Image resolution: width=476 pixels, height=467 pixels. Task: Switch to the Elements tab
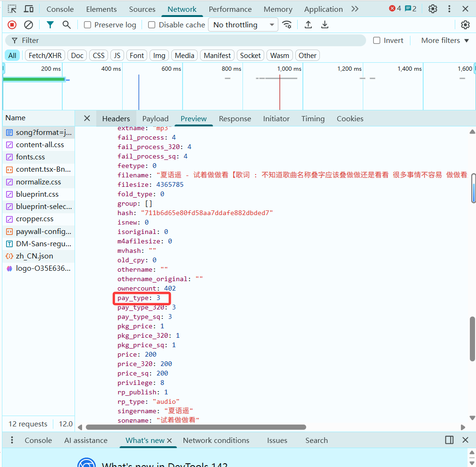coord(101,9)
